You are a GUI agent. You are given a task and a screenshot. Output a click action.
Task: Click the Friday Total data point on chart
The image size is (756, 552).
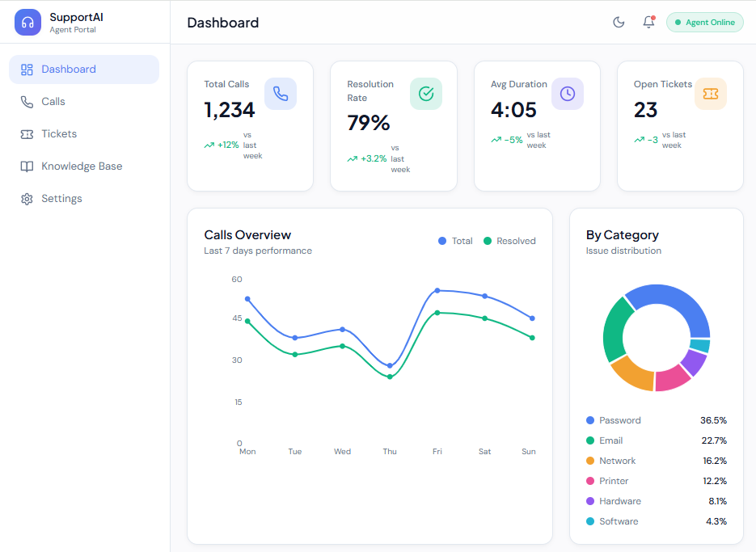(x=437, y=290)
